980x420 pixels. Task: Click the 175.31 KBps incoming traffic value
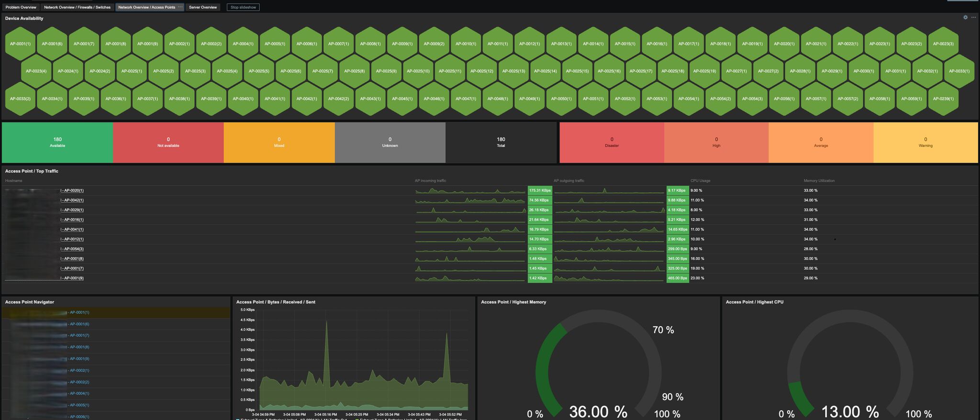point(539,190)
